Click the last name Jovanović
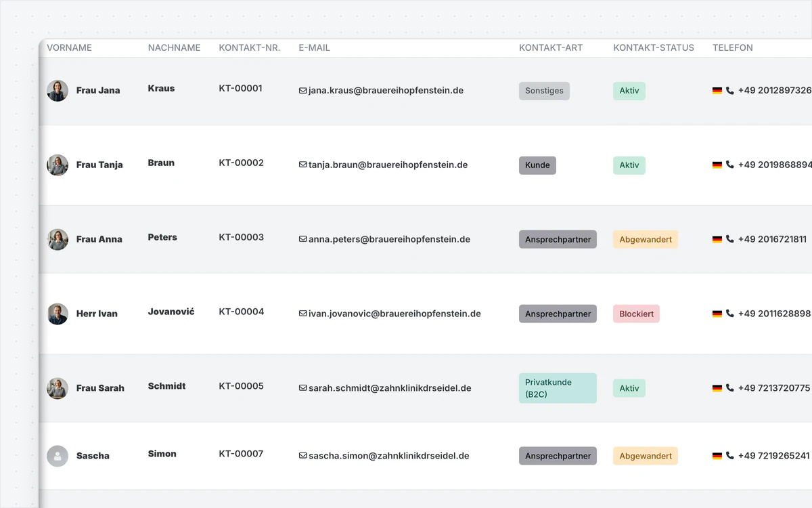The height and width of the screenshot is (508, 812). pyautogui.click(x=171, y=312)
